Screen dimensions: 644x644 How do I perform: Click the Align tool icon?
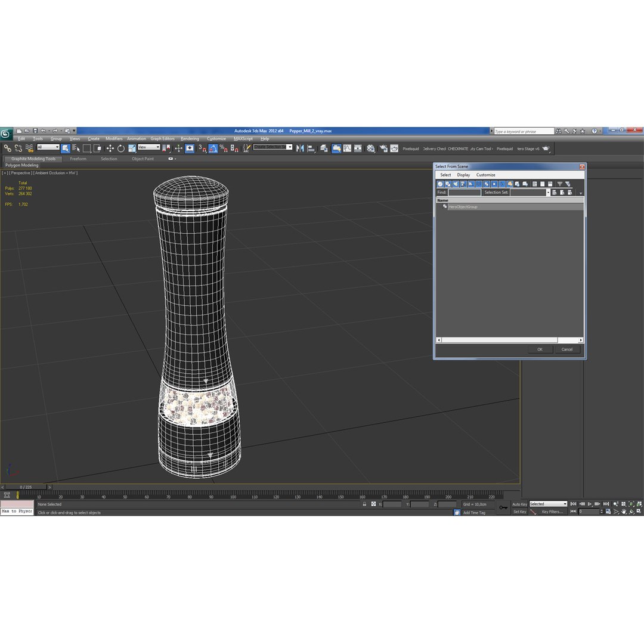click(311, 148)
